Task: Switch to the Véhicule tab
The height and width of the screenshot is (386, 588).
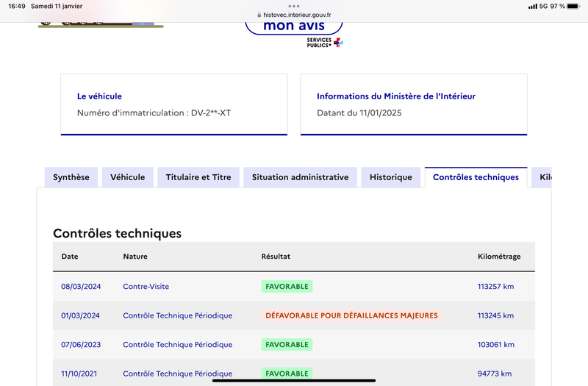Action: pyautogui.click(x=127, y=177)
